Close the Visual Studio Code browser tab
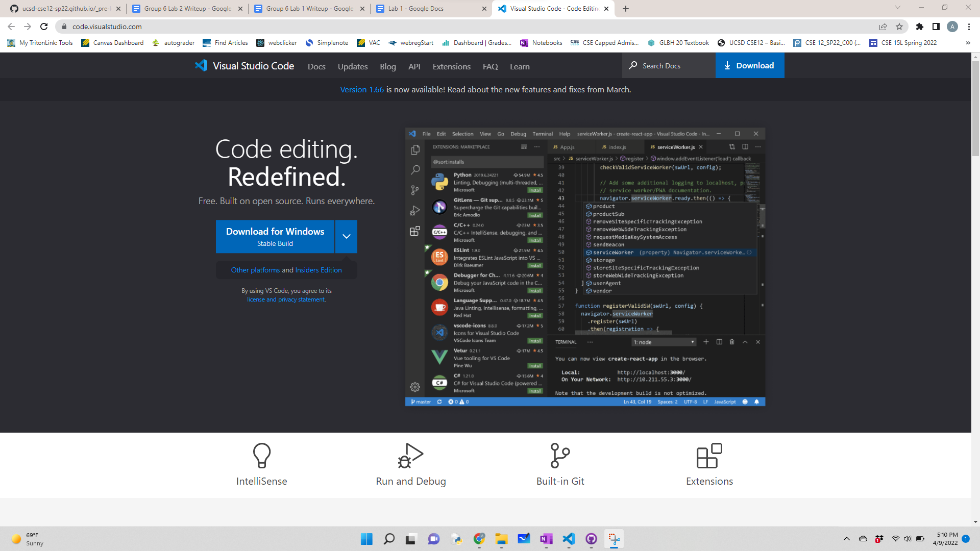980x551 pixels. click(x=606, y=9)
